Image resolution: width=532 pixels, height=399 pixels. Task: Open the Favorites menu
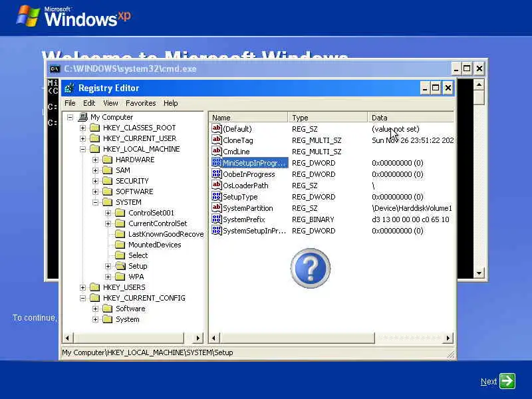140,103
